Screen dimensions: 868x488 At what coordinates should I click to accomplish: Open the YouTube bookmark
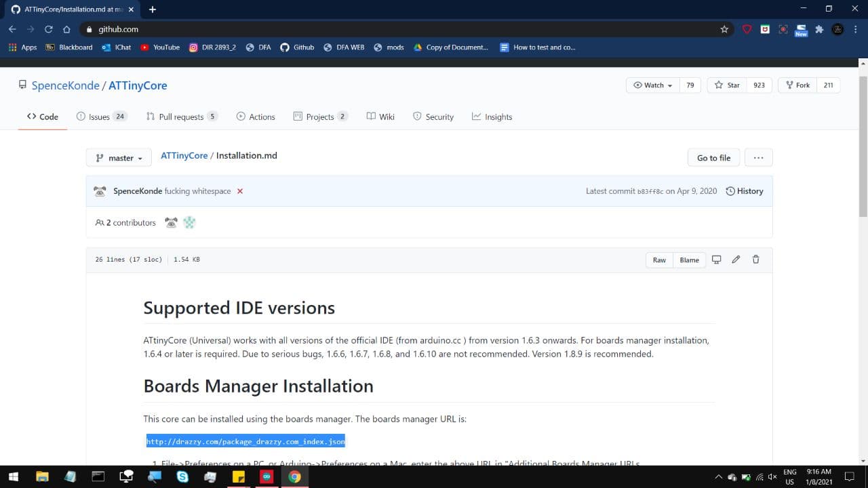pos(160,47)
